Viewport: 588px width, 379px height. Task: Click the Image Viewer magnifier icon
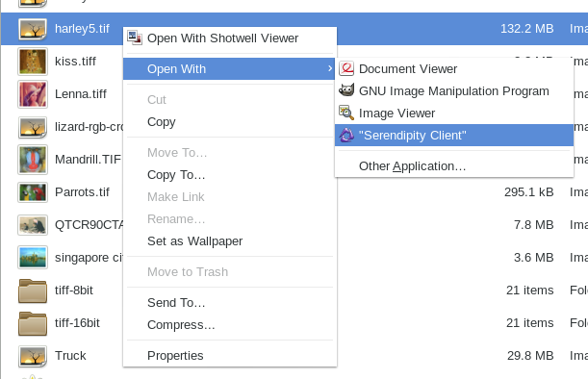[346, 113]
